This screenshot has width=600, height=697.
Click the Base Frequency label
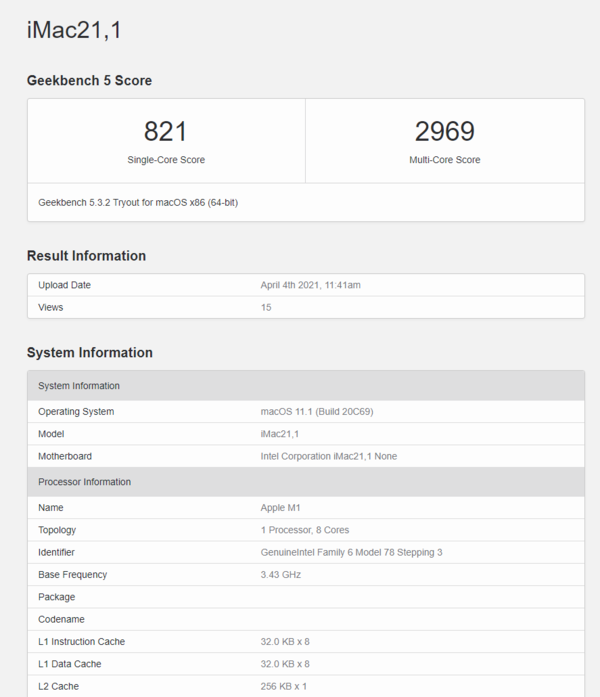(x=72, y=574)
